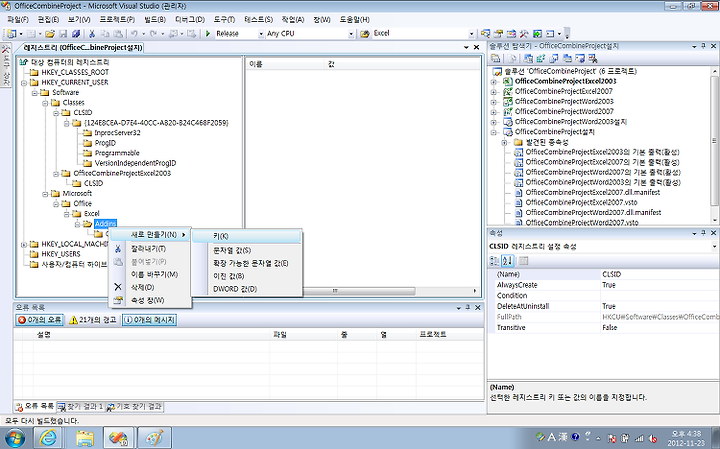Open the Properties panel object selector dropdown
Viewport: 720px width, 449px height.
coord(714,247)
